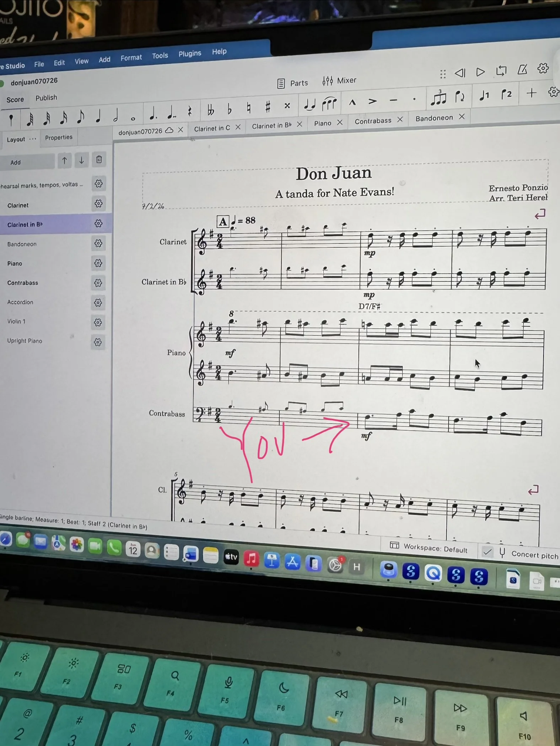Viewport: 560px width, 746px height.
Task: Select the 32nd note duration
Action: click(47, 118)
